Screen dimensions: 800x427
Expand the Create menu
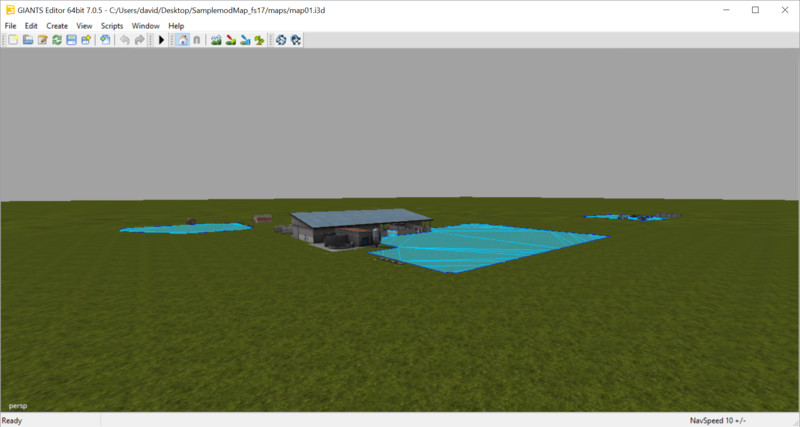[57, 25]
